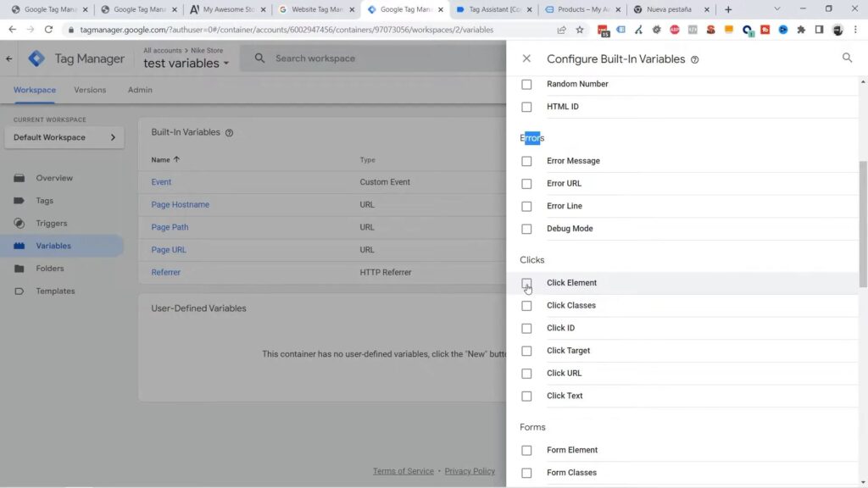
Task: Go back with the Tag Manager back arrow
Action: [8, 58]
